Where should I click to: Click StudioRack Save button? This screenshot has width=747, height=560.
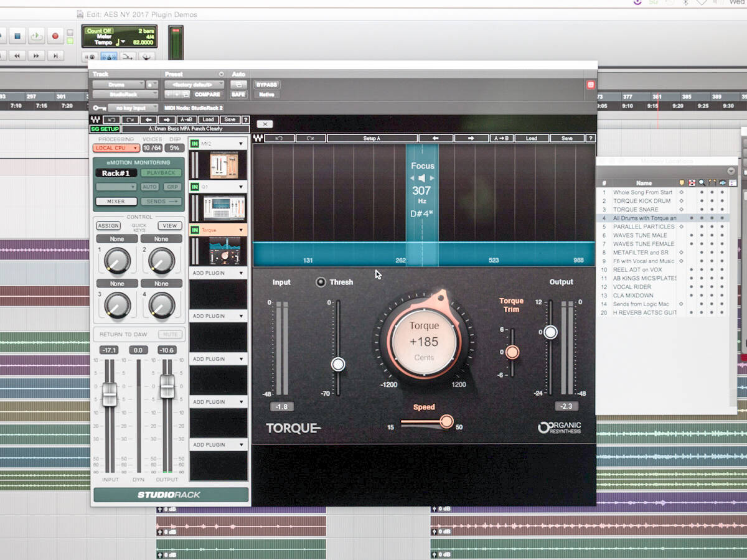tap(230, 119)
